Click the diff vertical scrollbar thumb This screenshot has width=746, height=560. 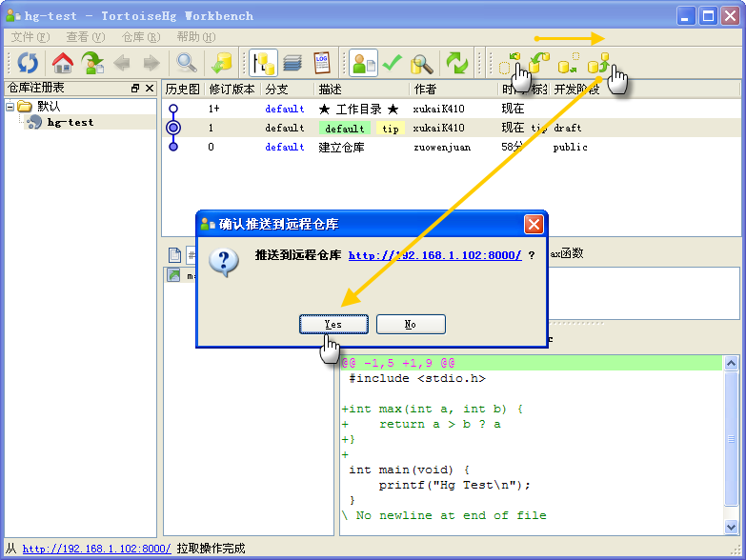click(x=732, y=439)
